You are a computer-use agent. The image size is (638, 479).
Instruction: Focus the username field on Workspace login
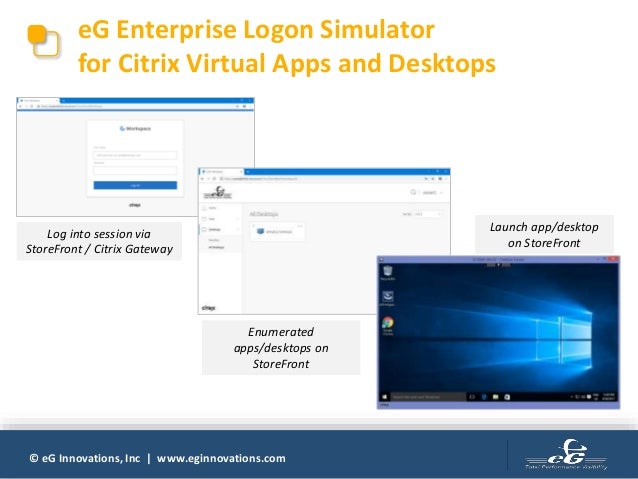(135, 155)
